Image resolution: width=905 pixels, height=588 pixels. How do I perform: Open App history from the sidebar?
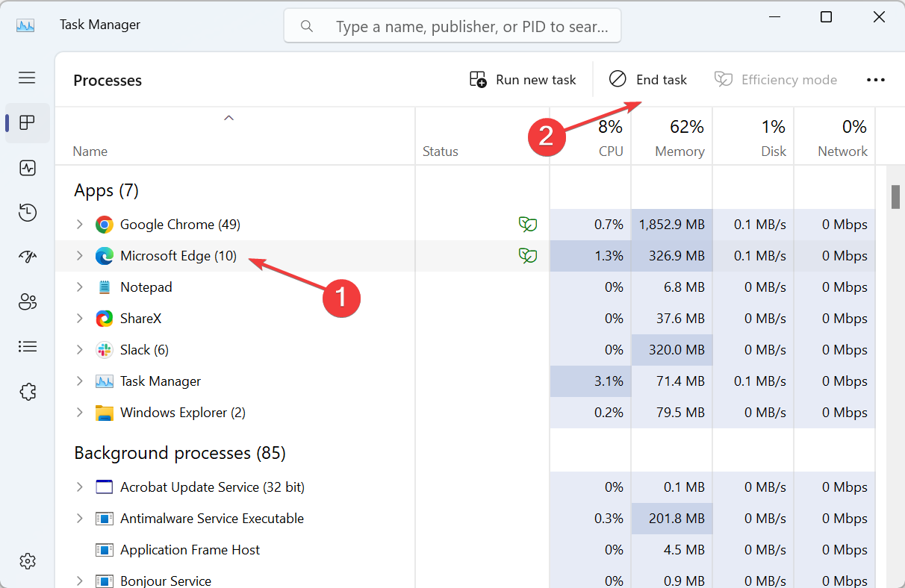point(28,213)
